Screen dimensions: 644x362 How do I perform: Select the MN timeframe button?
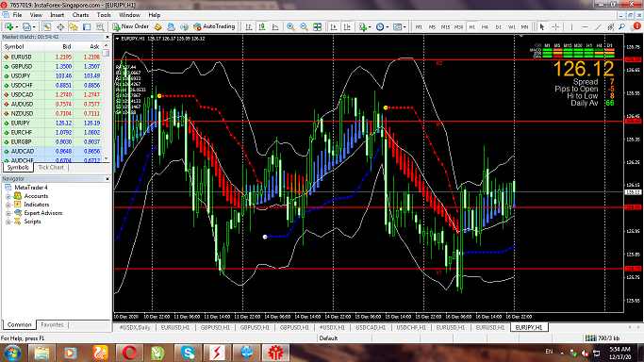tap(524, 26)
